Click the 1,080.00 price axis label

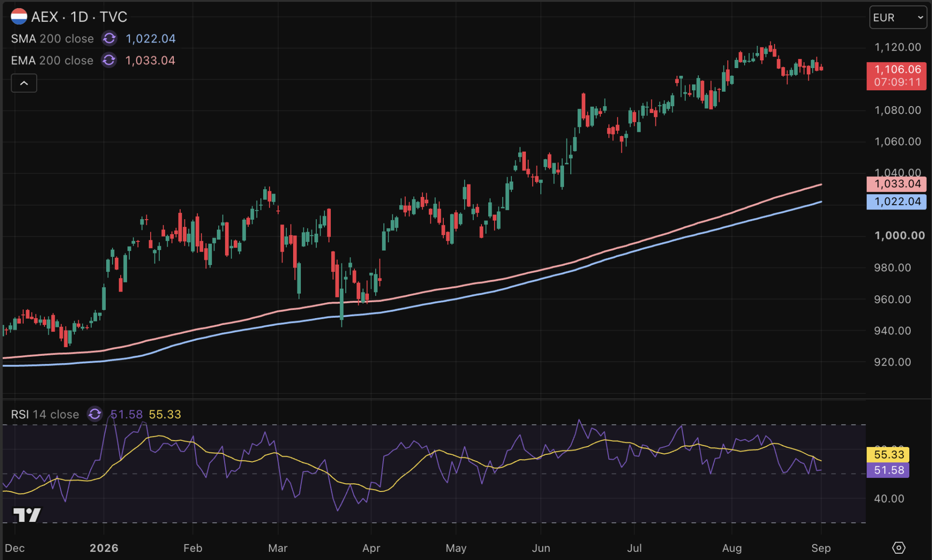pyautogui.click(x=898, y=111)
